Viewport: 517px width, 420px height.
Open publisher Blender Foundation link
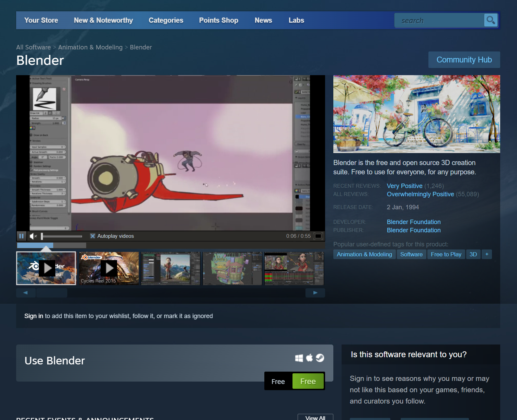tap(414, 230)
